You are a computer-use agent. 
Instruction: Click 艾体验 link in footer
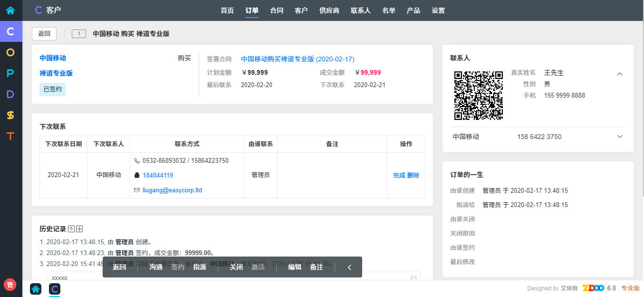click(x=569, y=288)
